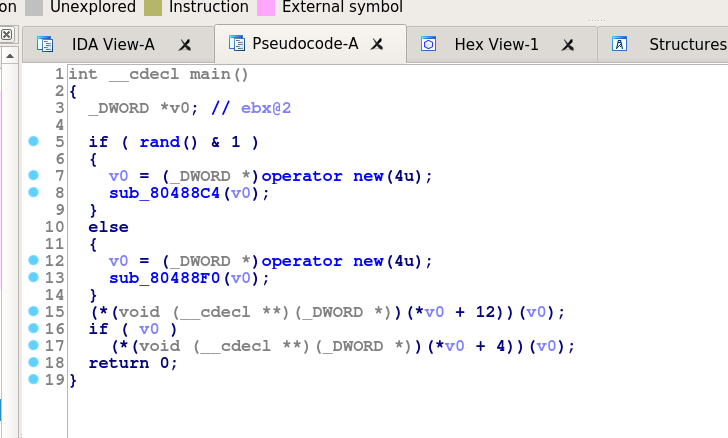Toggle breakpoint dot on line 13
Image resolution: width=728 pixels, height=438 pixels.
[33, 277]
